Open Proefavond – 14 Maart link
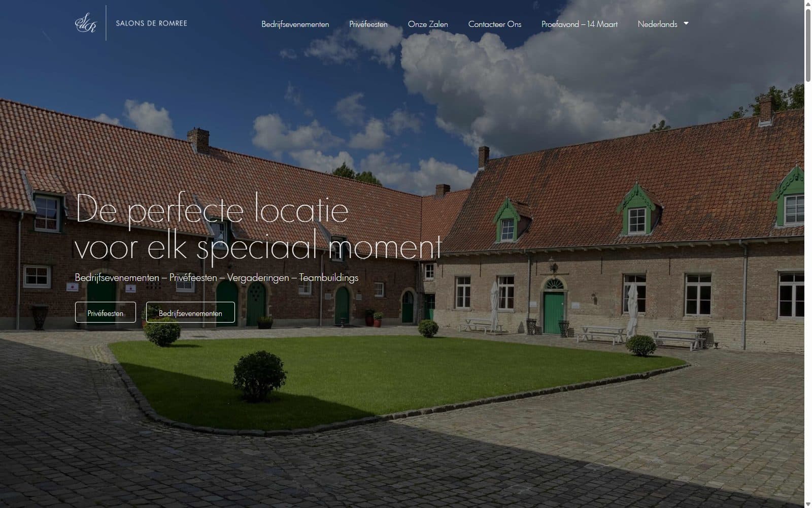The height and width of the screenshot is (508, 812). (579, 24)
